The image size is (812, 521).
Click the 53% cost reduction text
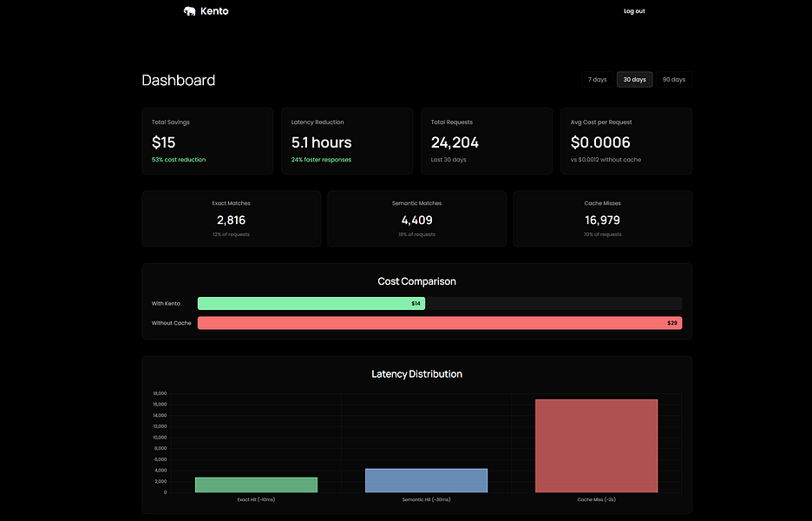pos(179,160)
